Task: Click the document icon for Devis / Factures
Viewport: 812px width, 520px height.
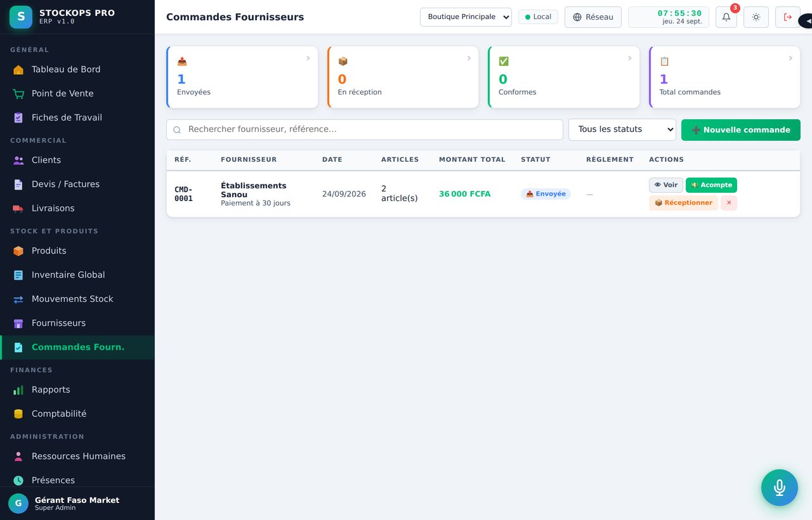Action: 18,185
